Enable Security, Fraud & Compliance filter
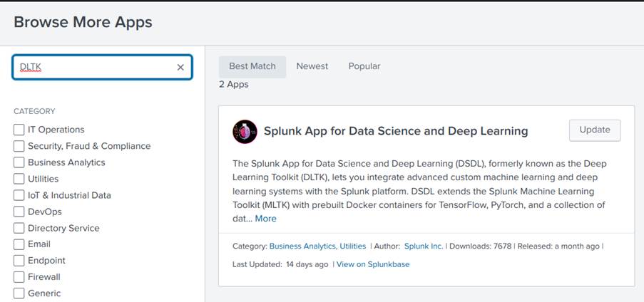The width and height of the screenshot is (644, 302). 19,146
